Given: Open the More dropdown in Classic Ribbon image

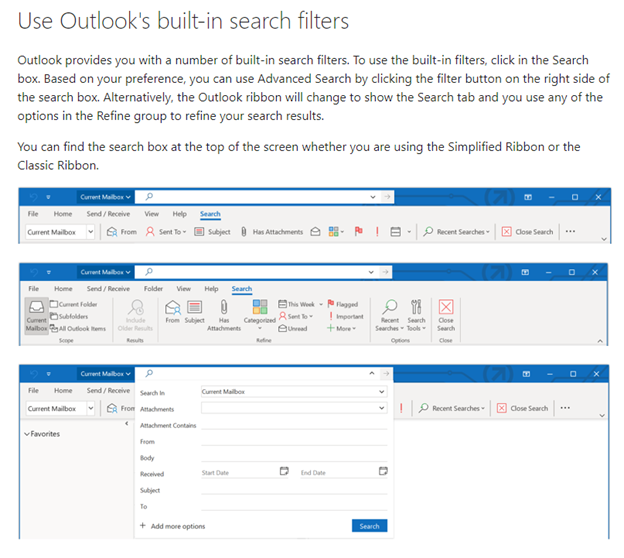Looking at the screenshot, I should pyautogui.click(x=341, y=328).
